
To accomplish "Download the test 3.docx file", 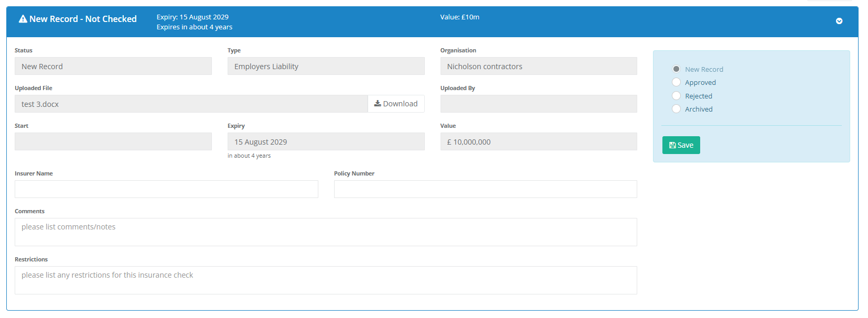I will [396, 104].
